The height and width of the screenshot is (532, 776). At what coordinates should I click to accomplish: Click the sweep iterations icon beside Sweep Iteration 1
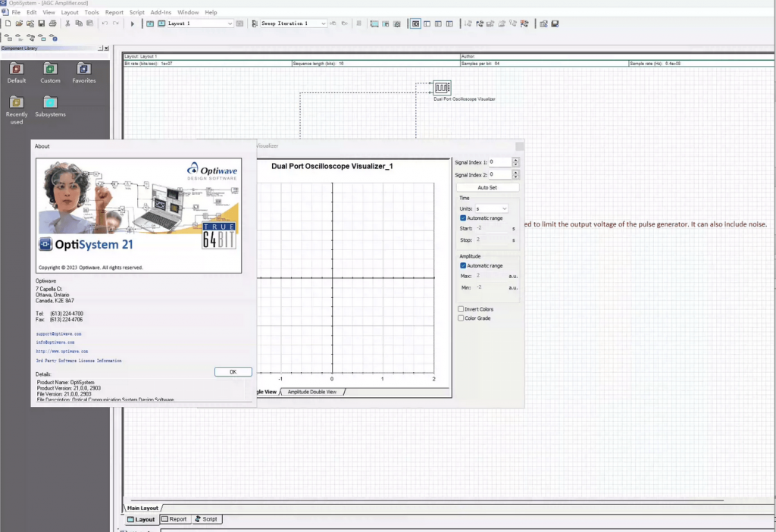(255, 23)
